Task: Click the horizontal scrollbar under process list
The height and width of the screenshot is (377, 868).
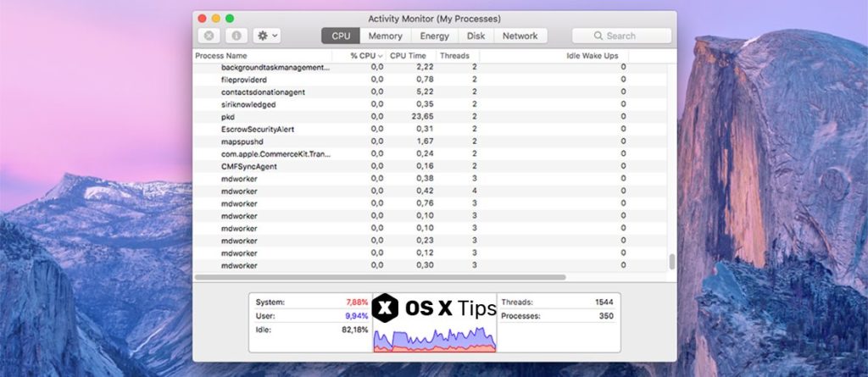Action: pyautogui.click(x=380, y=277)
